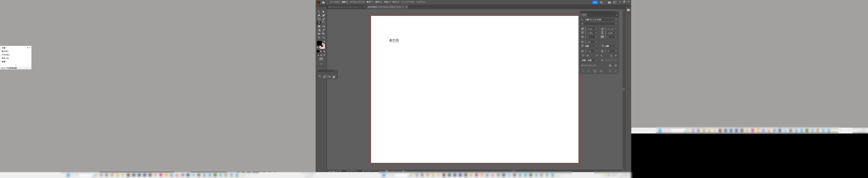Image resolution: width=868 pixels, height=178 pixels.
Task: Activate the Zoom tool
Action: [324, 37]
